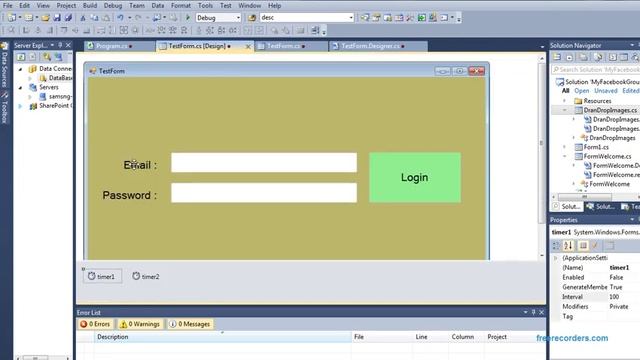
Task: Select the timer2 component in the tray
Action: [146, 276]
